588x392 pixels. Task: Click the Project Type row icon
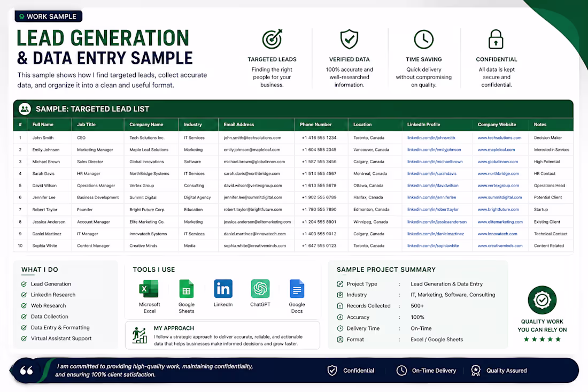[340, 284]
